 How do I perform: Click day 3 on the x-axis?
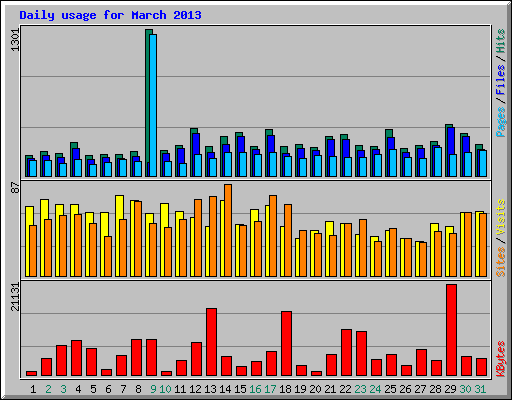(63, 389)
